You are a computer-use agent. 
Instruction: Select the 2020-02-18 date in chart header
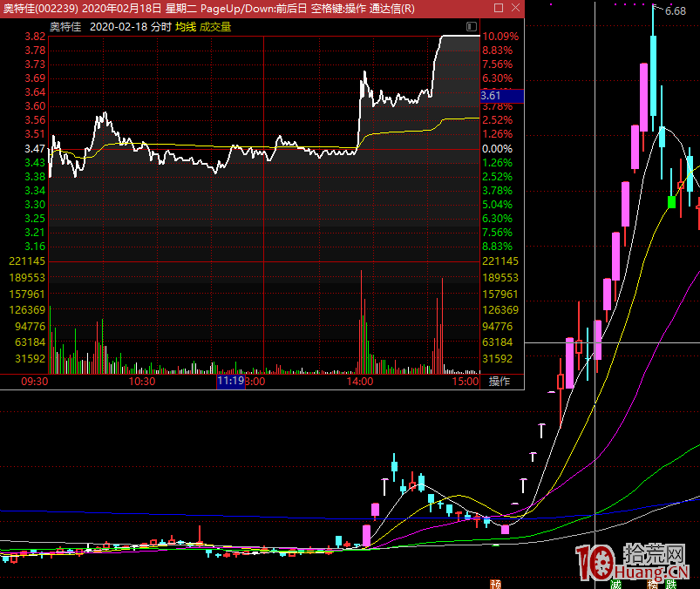click(x=119, y=27)
